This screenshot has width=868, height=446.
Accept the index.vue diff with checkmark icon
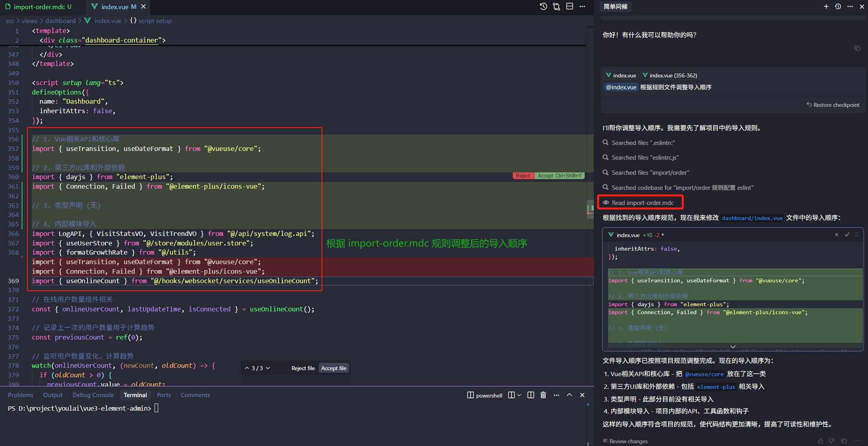point(847,235)
